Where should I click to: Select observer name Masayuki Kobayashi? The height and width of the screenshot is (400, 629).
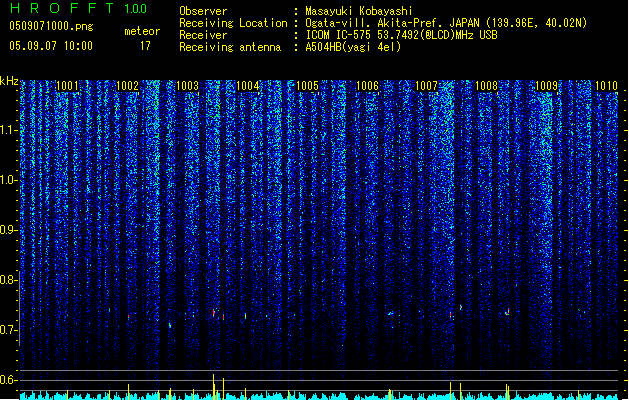click(x=359, y=11)
